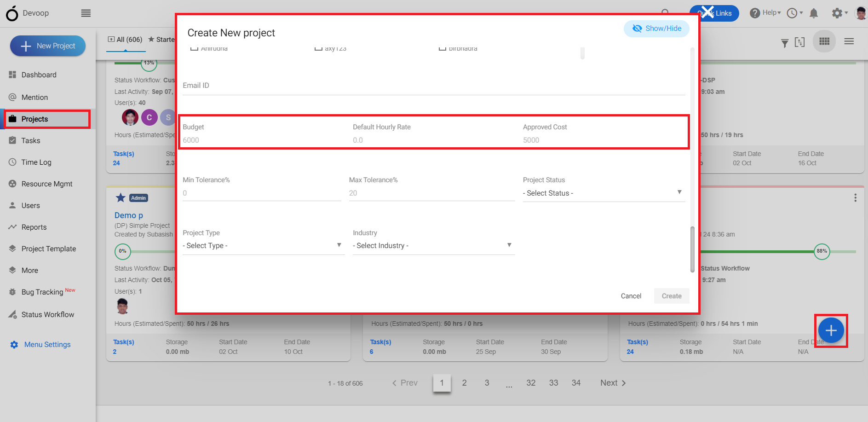Click the filter funnel icon
This screenshot has height=422, width=868.
785,43
